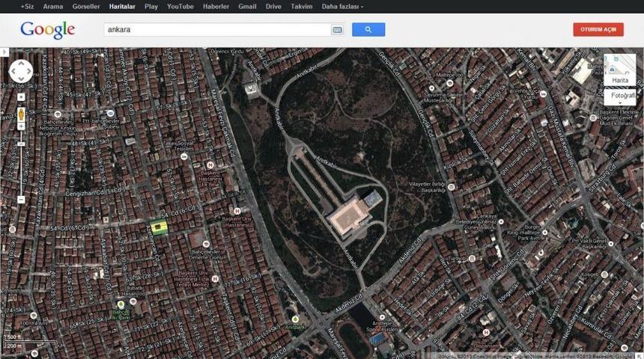Click the Kosgeb marker icon
Image resolution: width=644 pixels, height=359 pixels.
[x=604, y=274]
